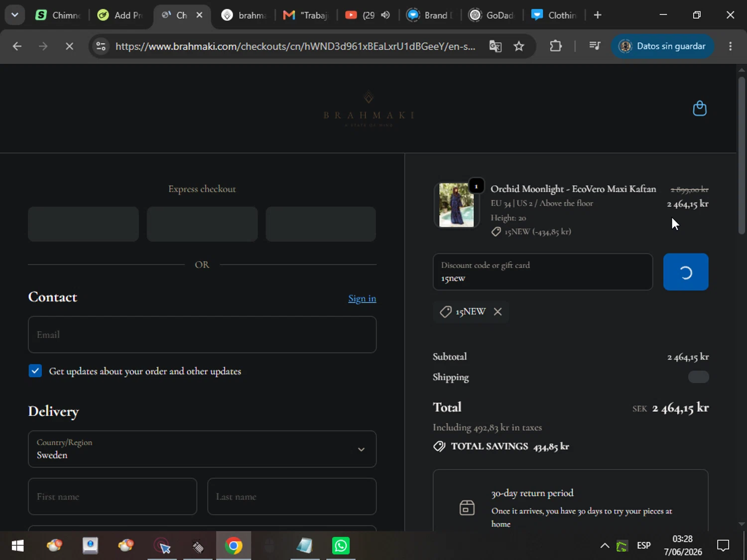
Task: Click the address bar URL
Action: (x=295, y=46)
